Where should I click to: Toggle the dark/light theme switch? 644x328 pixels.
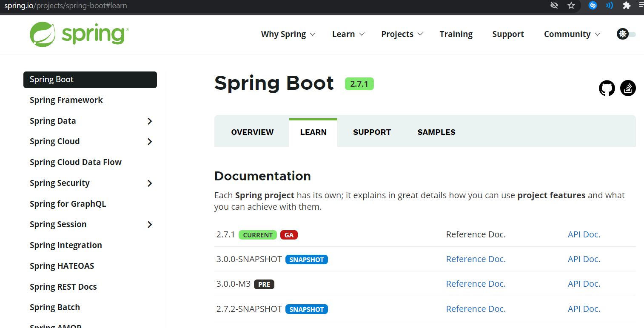[626, 34]
